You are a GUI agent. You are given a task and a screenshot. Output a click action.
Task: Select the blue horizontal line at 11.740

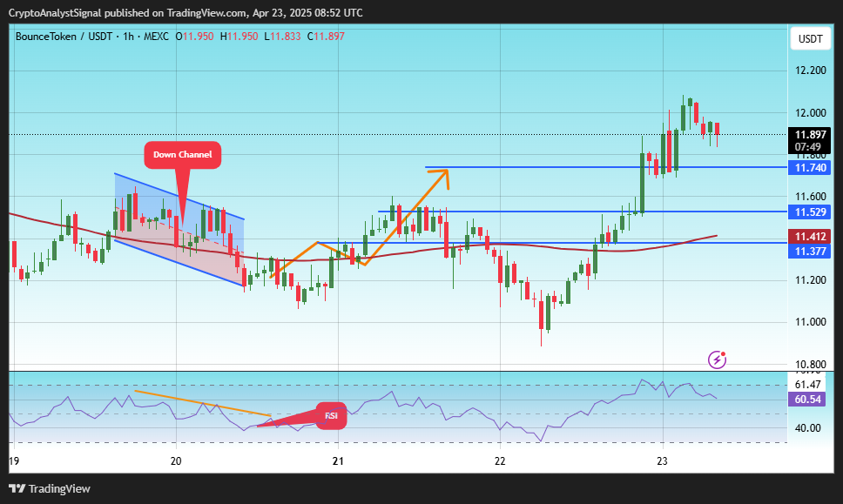tap(606, 167)
